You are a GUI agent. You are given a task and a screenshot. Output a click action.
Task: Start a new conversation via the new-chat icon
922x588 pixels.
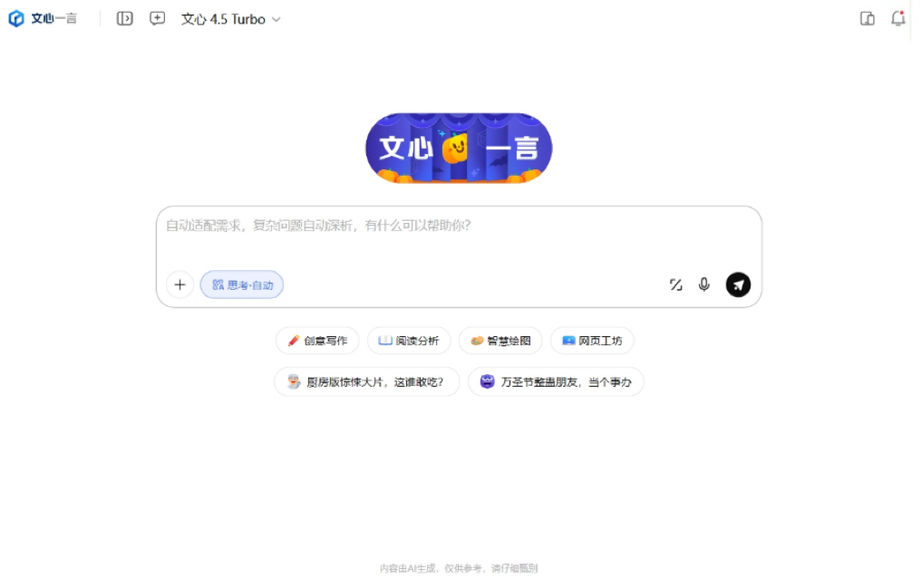[157, 17]
